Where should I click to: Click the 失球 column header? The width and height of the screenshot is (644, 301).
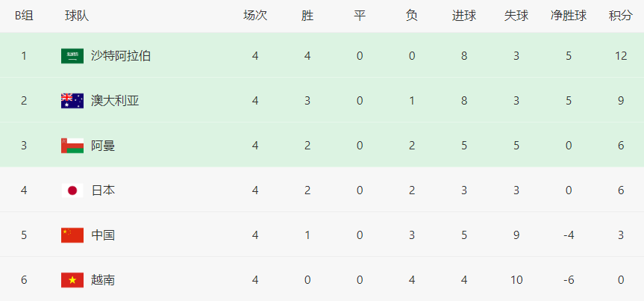pyautogui.click(x=516, y=16)
